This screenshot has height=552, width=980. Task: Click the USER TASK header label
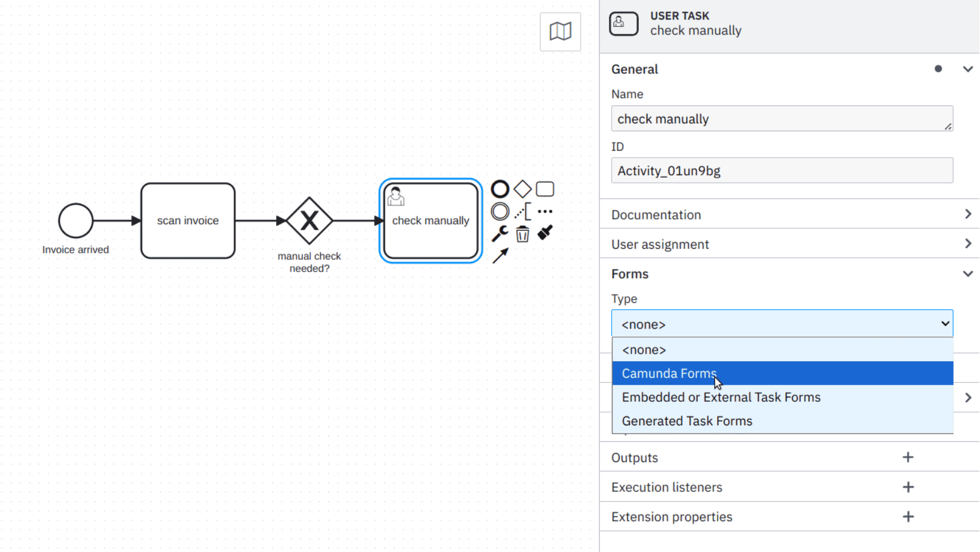(680, 16)
